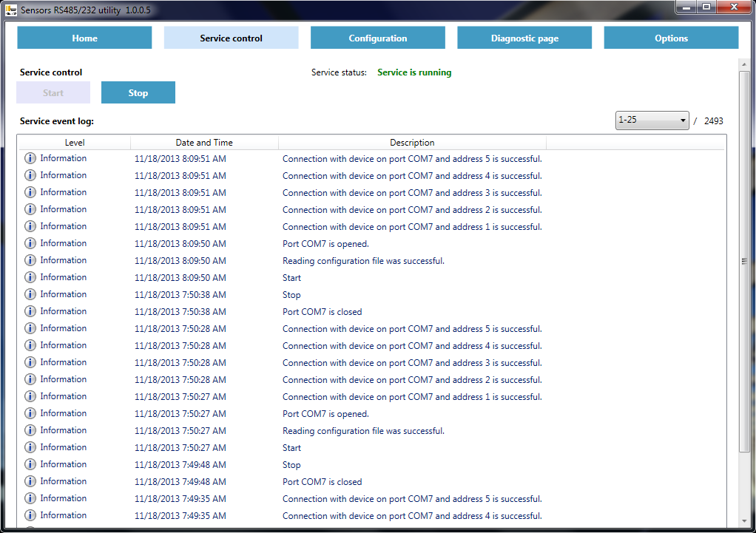Click info icon for 7:50:38 port closed event
This screenshot has height=533, width=756.
[30, 311]
